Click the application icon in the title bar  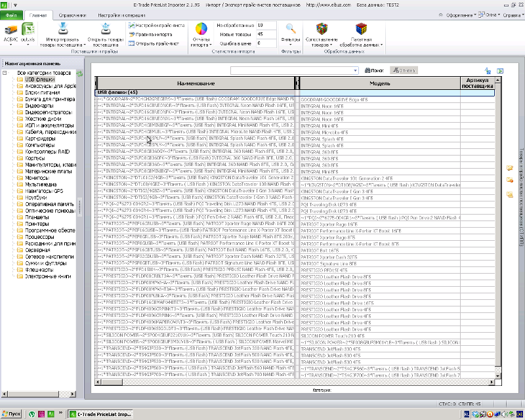(x=3, y=5)
